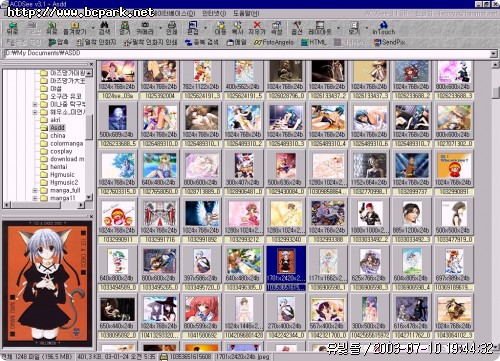Select the china folder in the tree

pos(58,135)
